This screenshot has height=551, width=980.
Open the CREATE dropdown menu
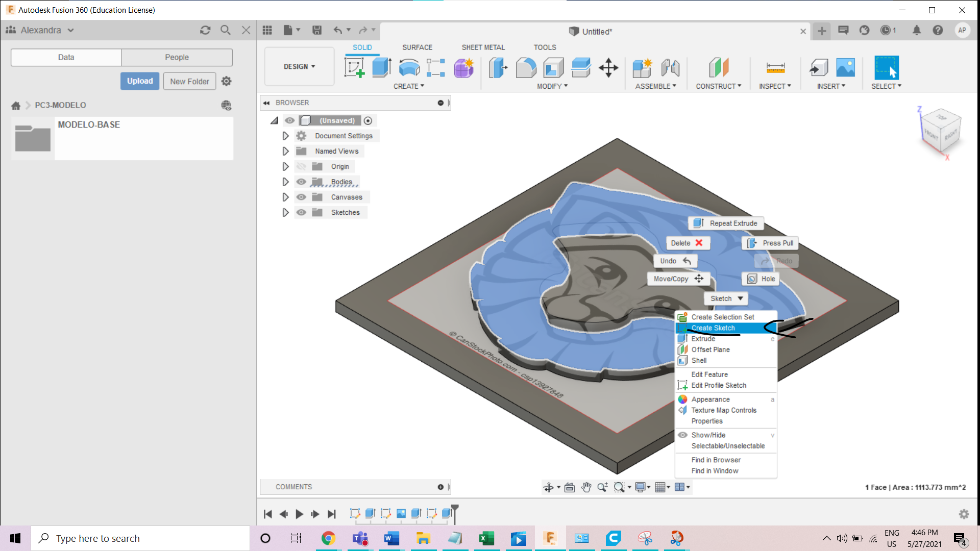pos(408,86)
